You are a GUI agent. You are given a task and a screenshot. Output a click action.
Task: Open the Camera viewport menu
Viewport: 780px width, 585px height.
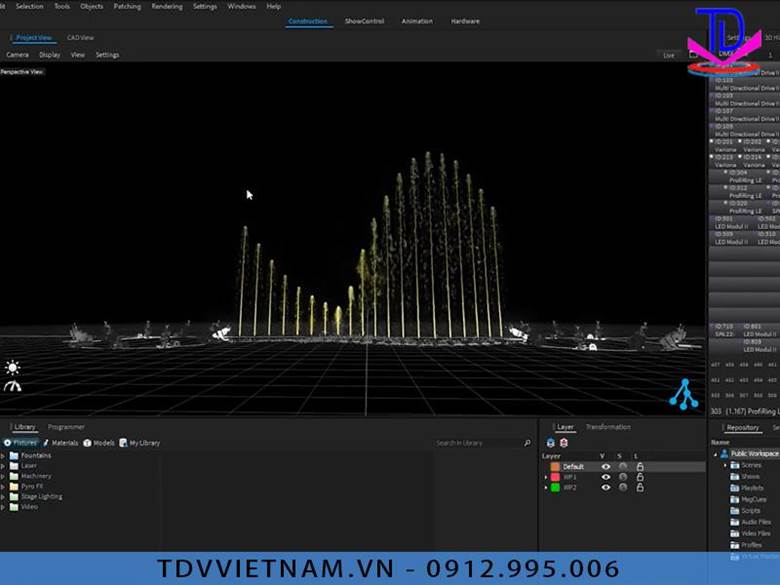click(17, 55)
